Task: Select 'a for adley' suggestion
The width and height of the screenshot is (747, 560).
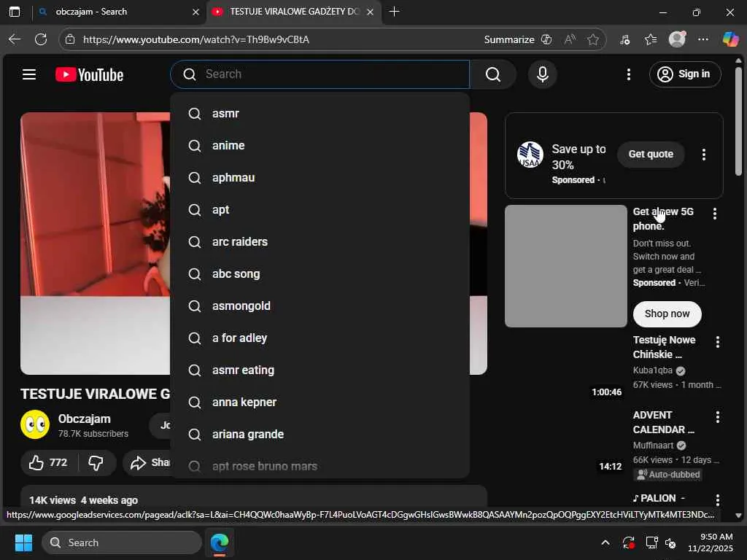Action: [x=320, y=338]
